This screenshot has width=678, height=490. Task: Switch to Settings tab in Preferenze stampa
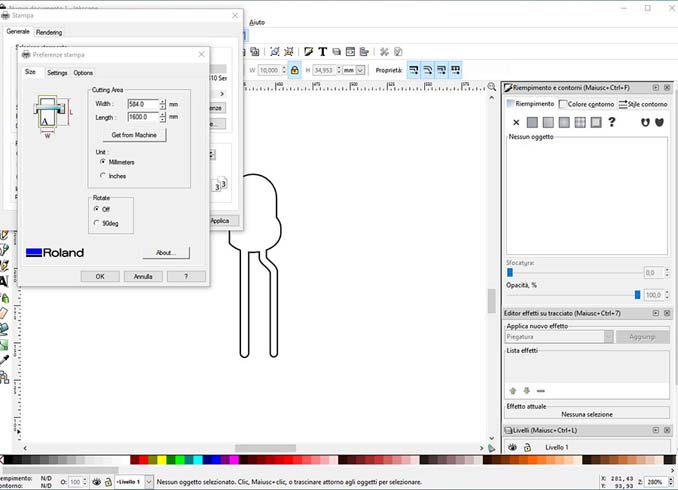pyautogui.click(x=57, y=73)
